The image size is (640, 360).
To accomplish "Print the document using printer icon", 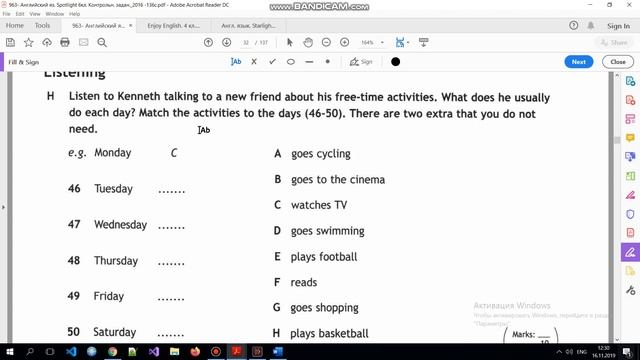I will (65, 42).
